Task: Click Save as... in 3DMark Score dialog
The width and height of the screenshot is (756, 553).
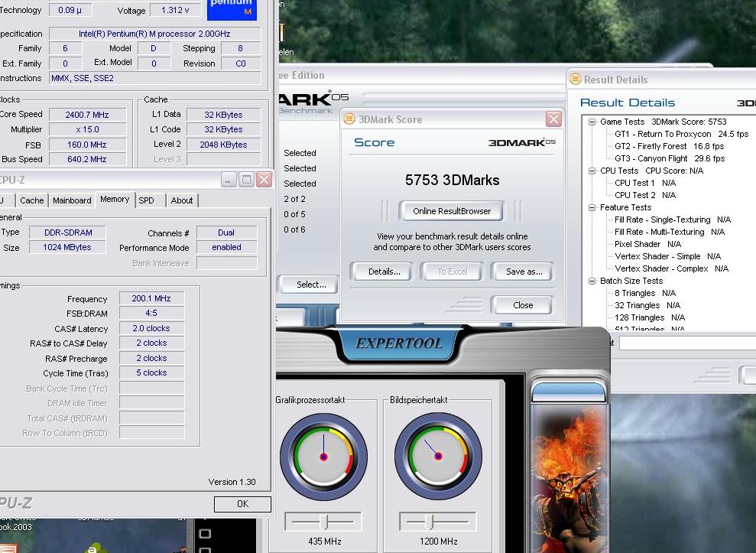Action: (x=524, y=272)
